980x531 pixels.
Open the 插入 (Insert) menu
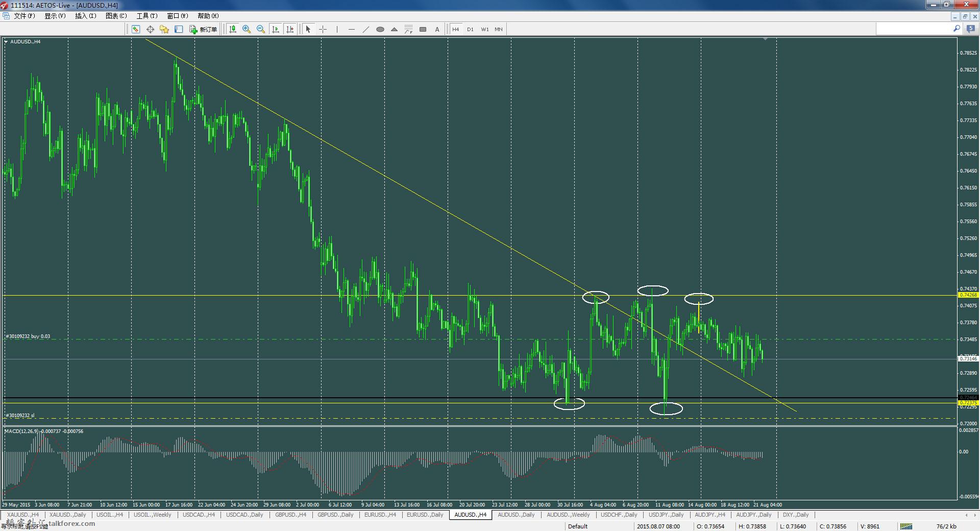click(x=85, y=16)
